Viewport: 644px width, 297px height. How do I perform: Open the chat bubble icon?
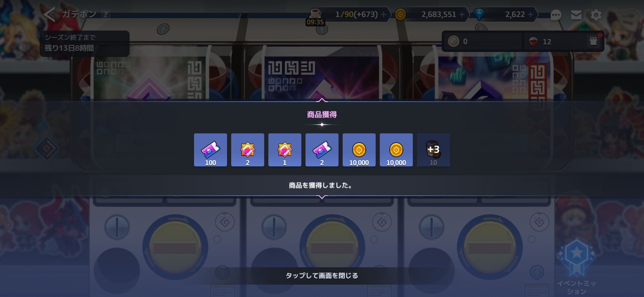tap(556, 15)
